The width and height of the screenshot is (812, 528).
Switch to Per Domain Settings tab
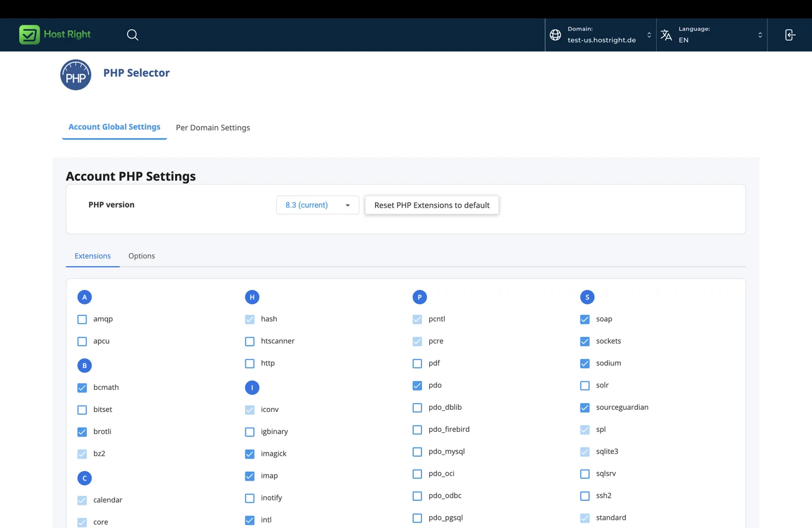(213, 128)
